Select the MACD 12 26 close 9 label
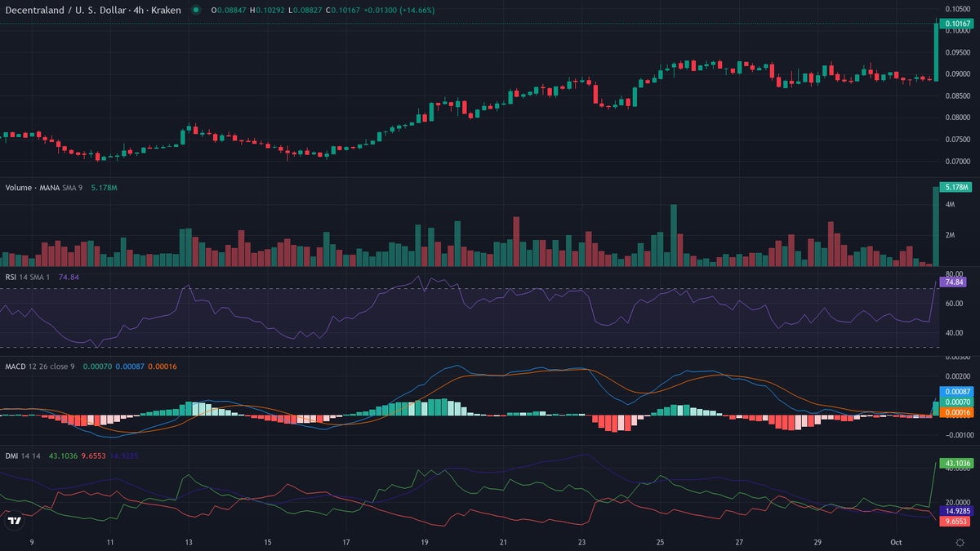This screenshot has height=551, width=980. tap(40, 366)
